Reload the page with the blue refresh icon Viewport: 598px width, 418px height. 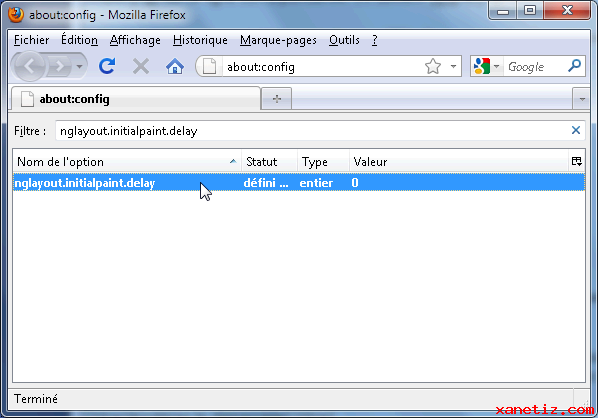(x=107, y=66)
